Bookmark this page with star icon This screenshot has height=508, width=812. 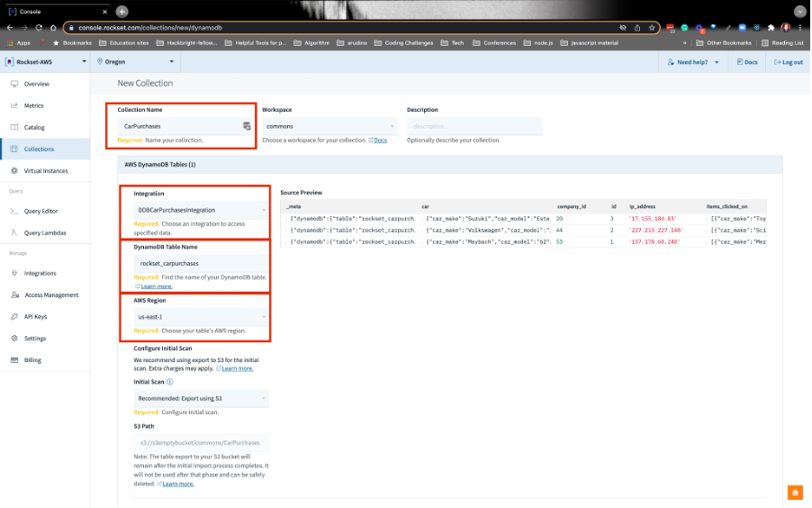[652, 28]
